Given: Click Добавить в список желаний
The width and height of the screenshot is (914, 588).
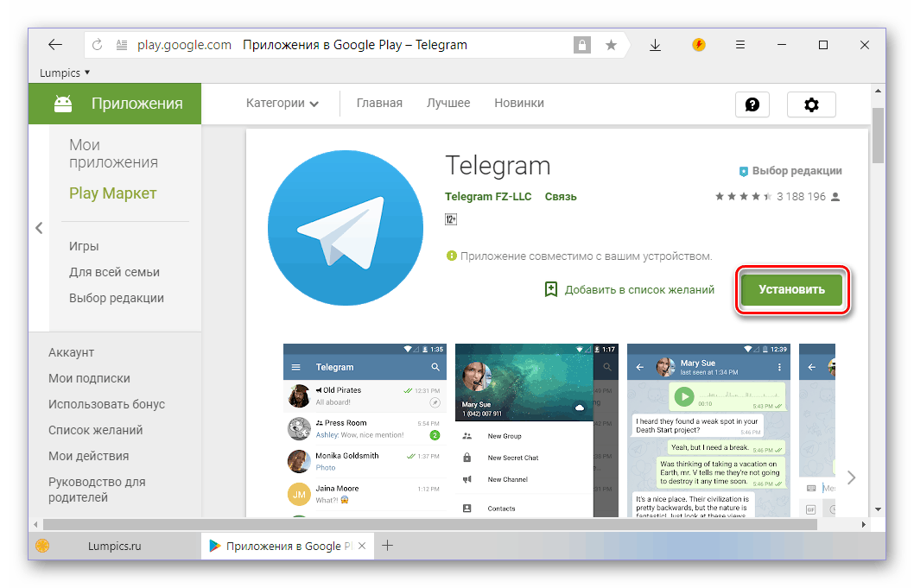Looking at the screenshot, I should [x=630, y=289].
